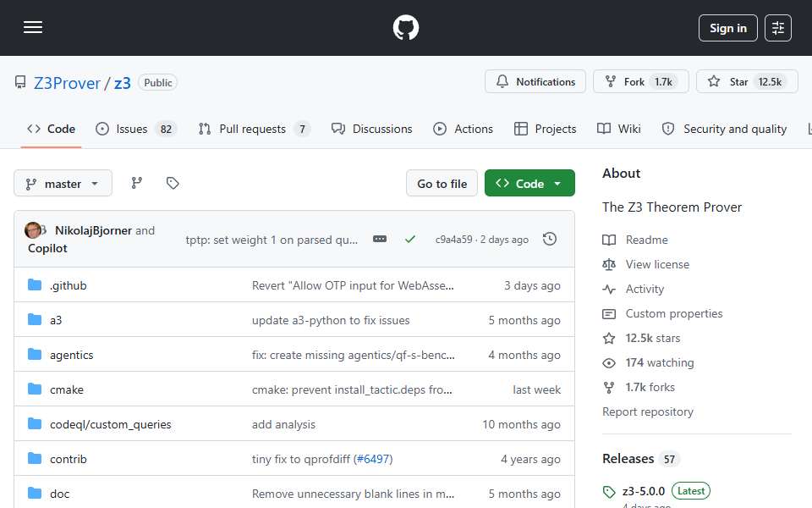Click the 3 days ago timestamp for .github
The width and height of the screenshot is (812, 508).
[532, 285]
